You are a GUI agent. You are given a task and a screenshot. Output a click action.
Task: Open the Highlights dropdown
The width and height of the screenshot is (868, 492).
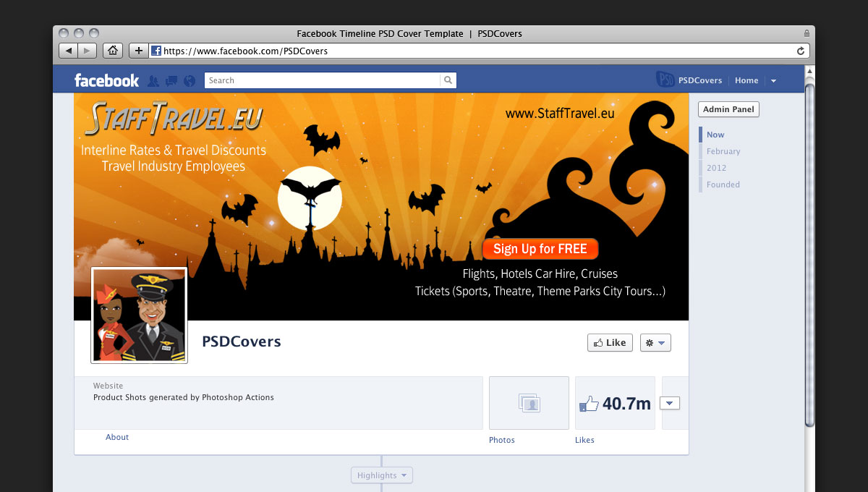coord(382,475)
